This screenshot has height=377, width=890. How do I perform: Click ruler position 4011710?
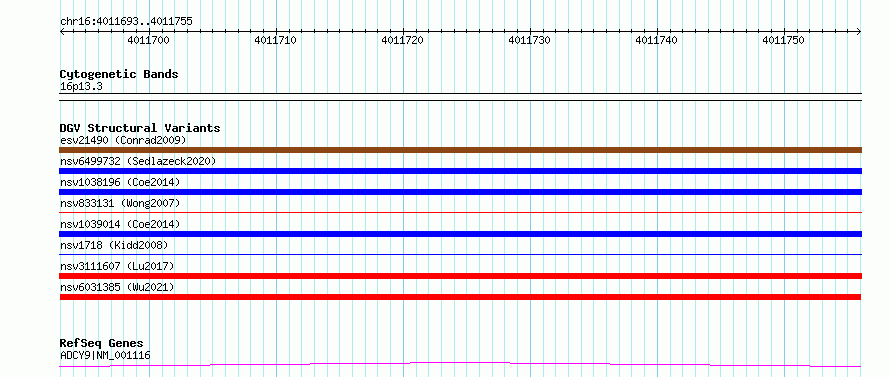[x=275, y=40]
